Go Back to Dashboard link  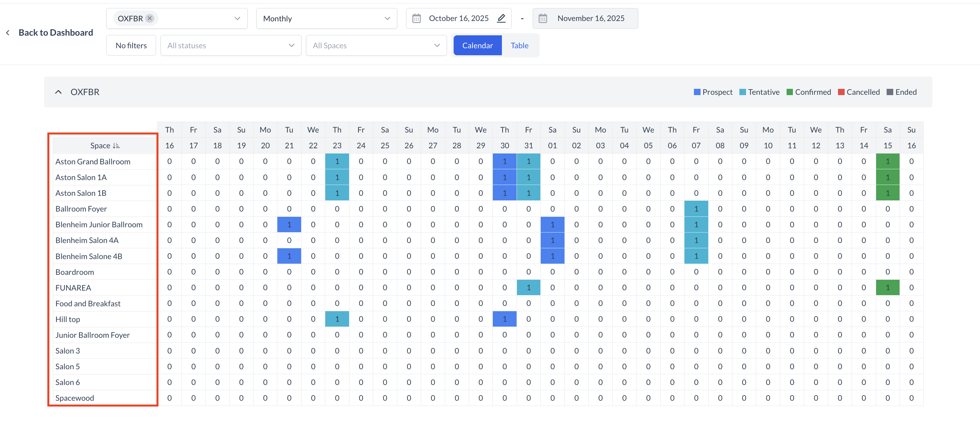pyautogui.click(x=56, y=33)
